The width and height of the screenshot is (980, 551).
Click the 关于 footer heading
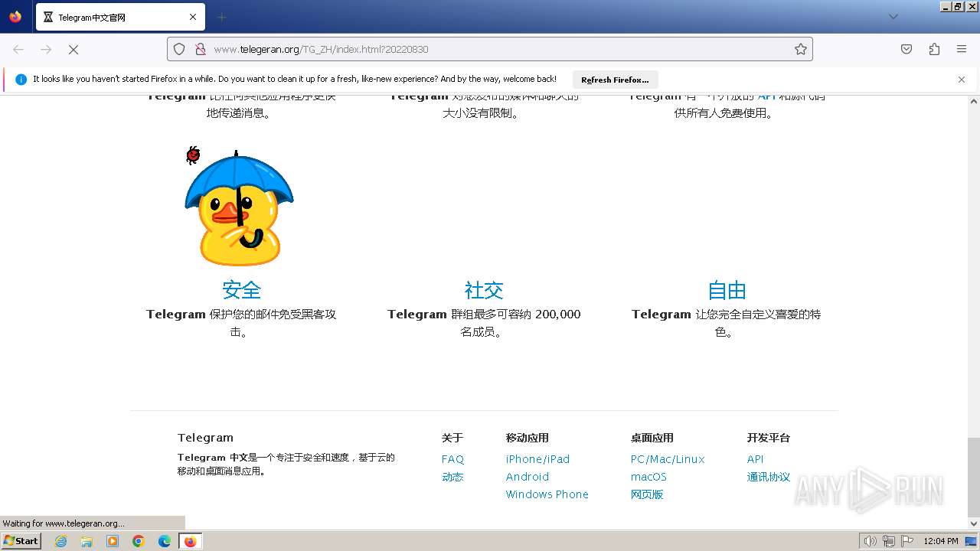[x=452, y=438]
